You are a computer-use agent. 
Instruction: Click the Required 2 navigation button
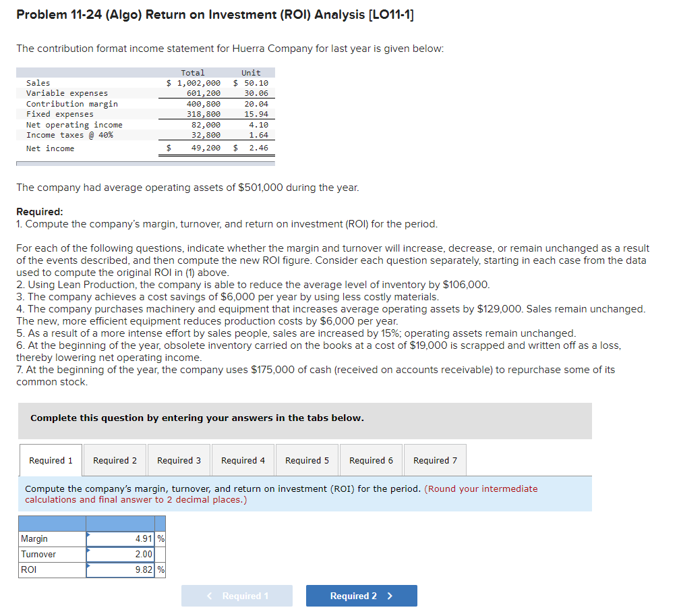(361, 596)
